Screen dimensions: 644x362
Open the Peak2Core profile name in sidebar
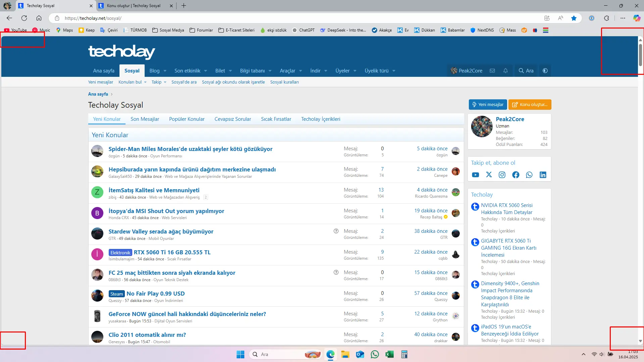tap(510, 119)
